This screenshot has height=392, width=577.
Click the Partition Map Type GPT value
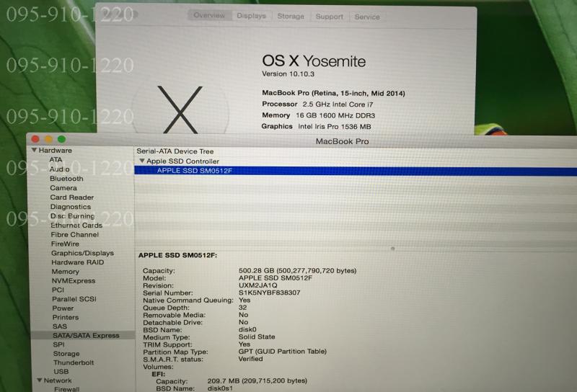coord(283,352)
